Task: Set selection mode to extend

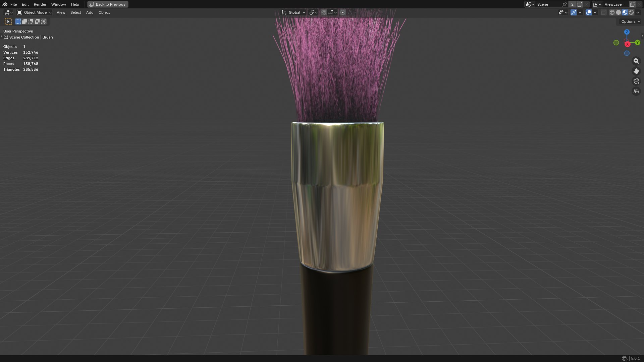Action: tap(24, 21)
